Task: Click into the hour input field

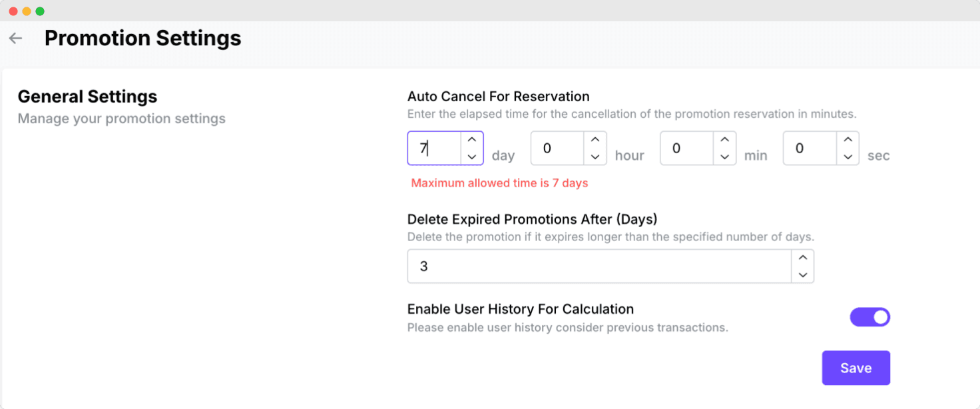Action: 558,148
